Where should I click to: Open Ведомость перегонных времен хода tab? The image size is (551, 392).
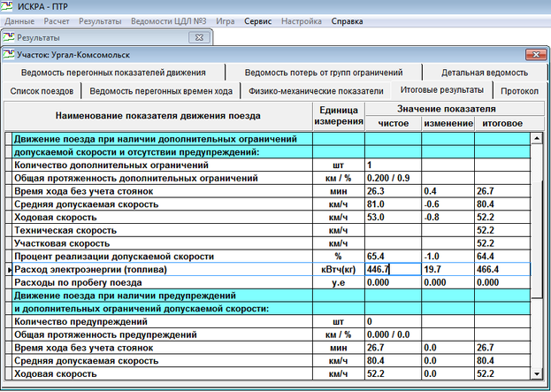coord(161,91)
